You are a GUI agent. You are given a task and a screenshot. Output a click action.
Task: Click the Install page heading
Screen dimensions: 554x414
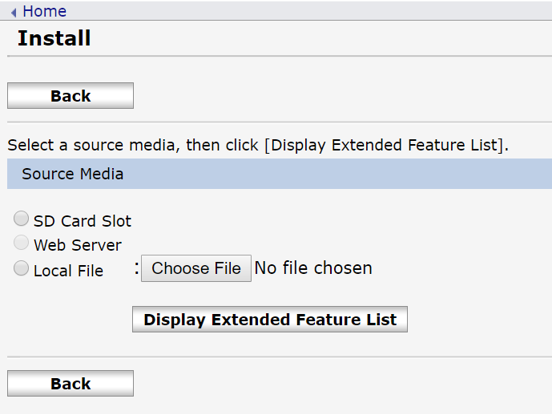(x=54, y=38)
